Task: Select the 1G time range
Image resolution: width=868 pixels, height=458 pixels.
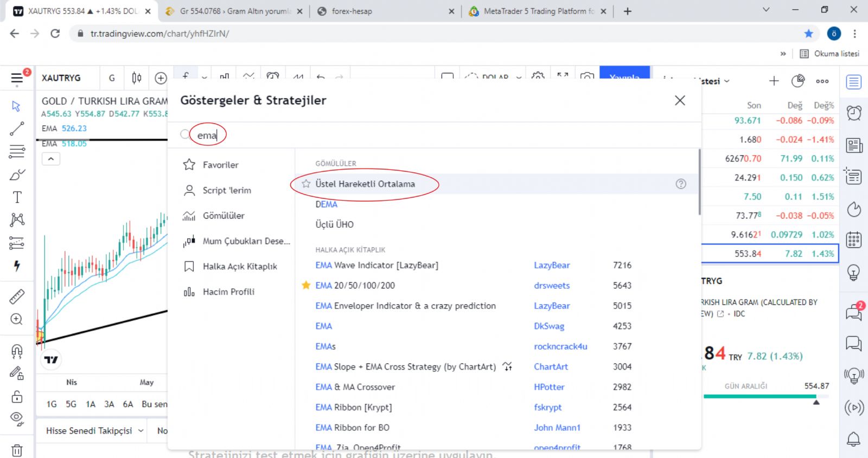Action: pyautogui.click(x=52, y=404)
